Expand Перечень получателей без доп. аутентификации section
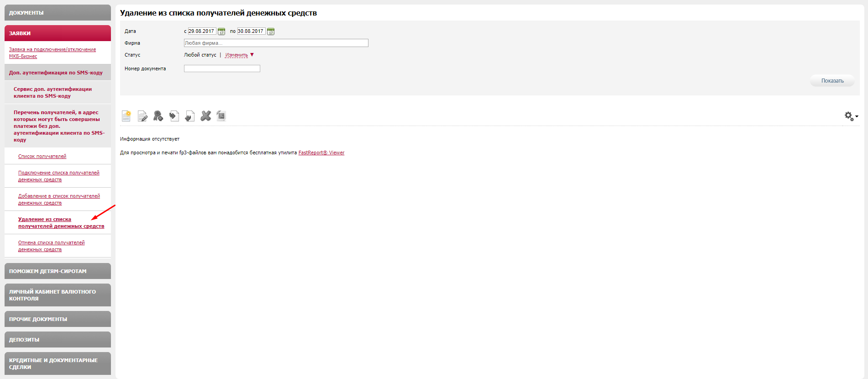Viewport: 868px width, 379px height. point(58,126)
